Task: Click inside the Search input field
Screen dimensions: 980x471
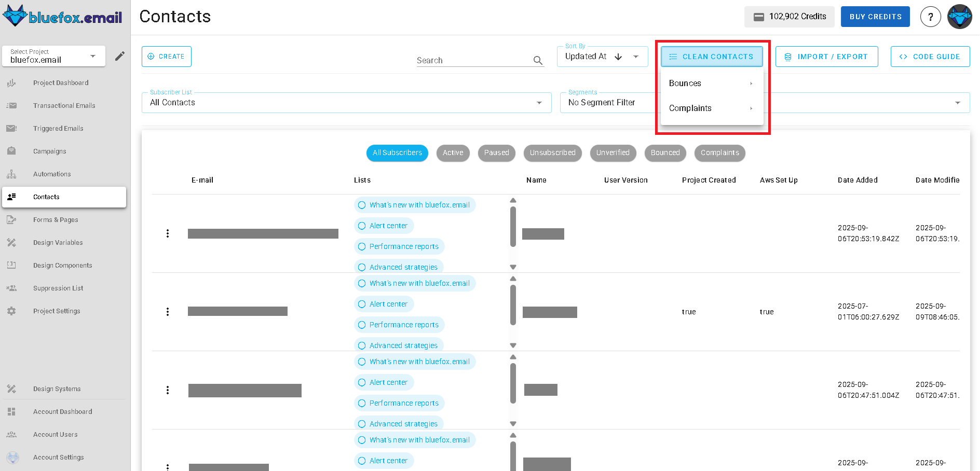Action: (x=467, y=60)
